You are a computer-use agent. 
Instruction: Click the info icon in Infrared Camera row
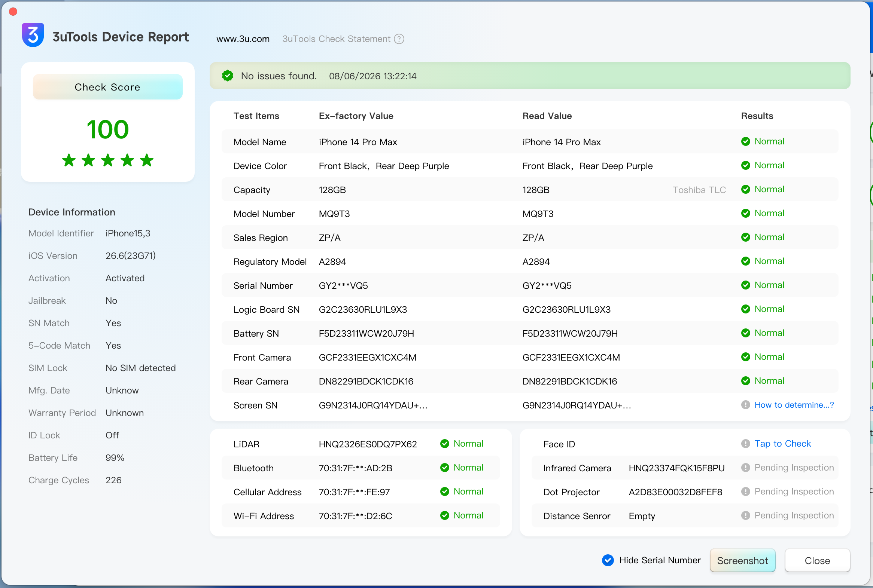coord(745,468)
